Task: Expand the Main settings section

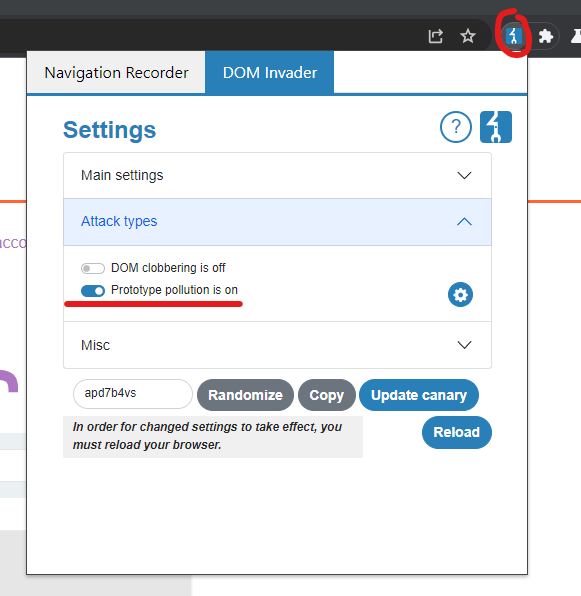Action: tap(277, 176)
